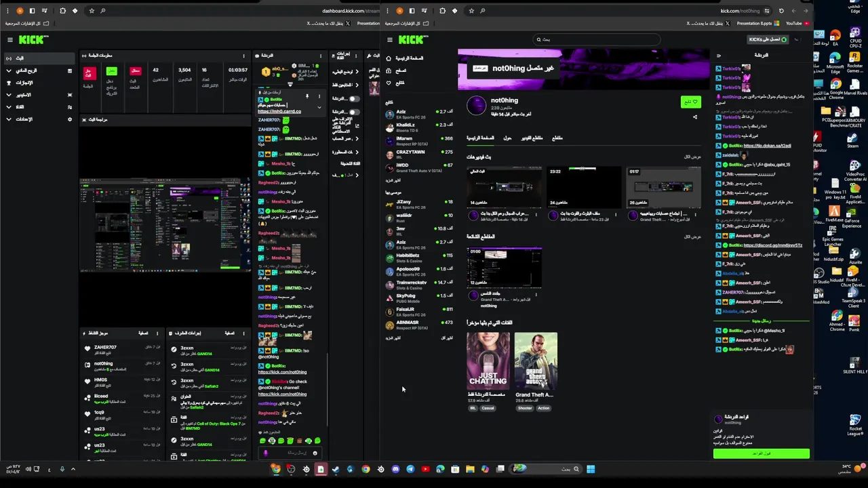Switch to مقاطع tab on channel page

pyautogui.click(x=557, y=138)
